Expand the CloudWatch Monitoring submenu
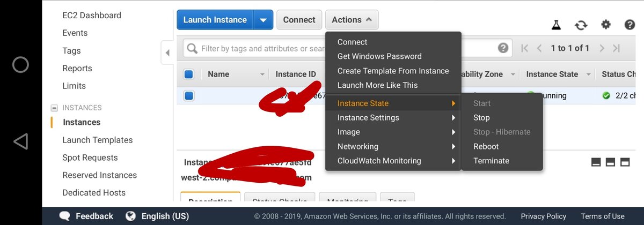This screenshot has height=225, width=644. (393, 161)
